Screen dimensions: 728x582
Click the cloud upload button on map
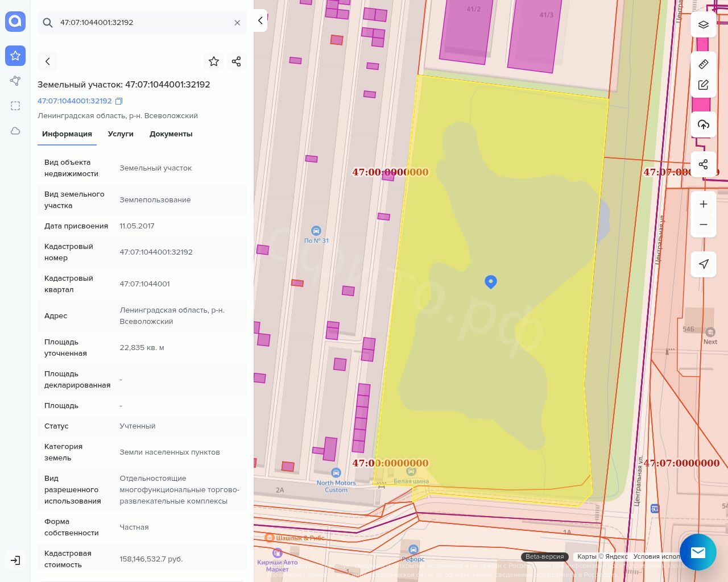704,124
